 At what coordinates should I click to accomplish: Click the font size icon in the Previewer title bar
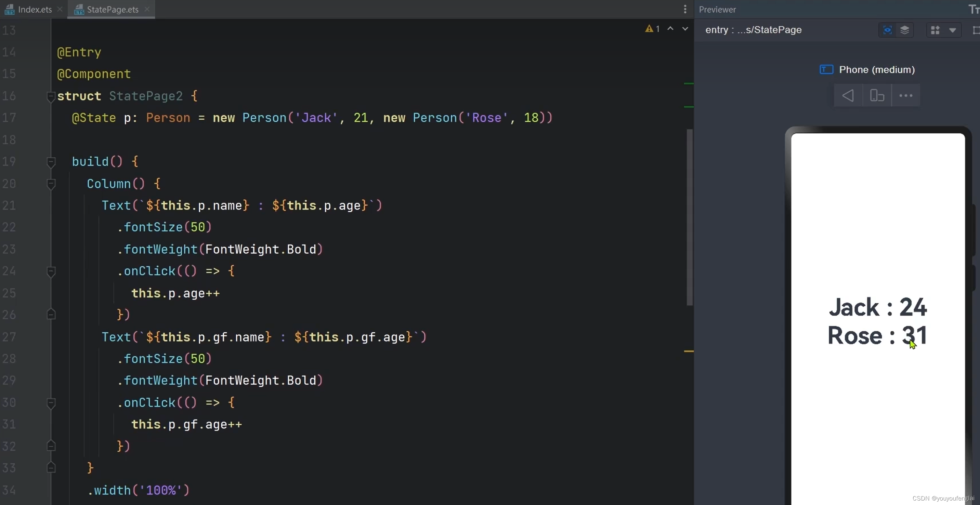tap(974, 10)
